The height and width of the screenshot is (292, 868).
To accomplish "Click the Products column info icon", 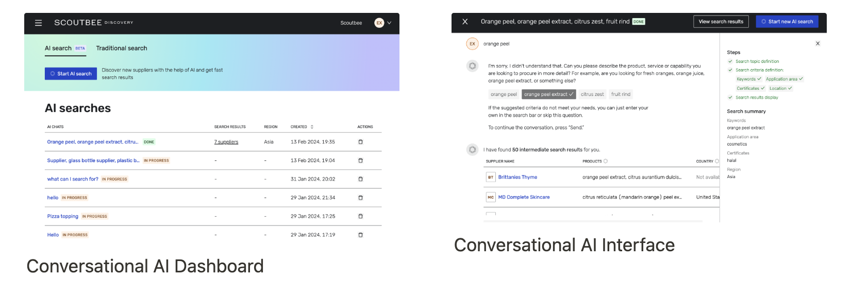I will point(606,161).
